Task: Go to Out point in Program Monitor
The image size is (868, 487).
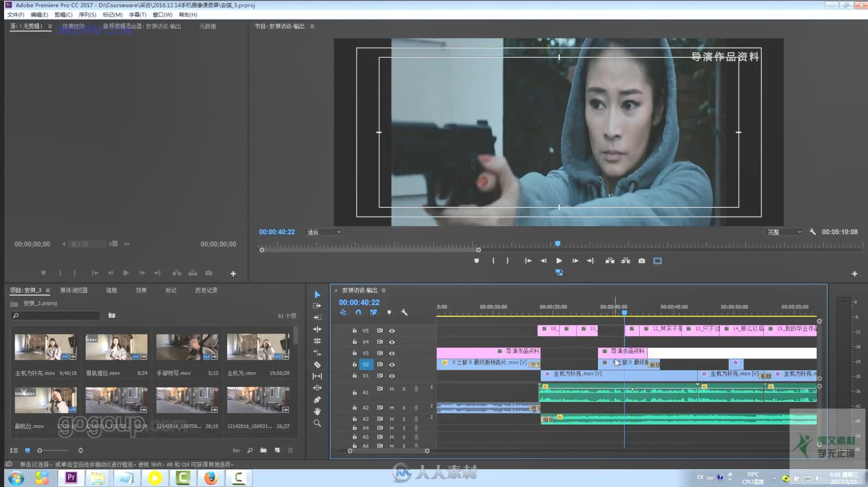Action: (591, 261)
